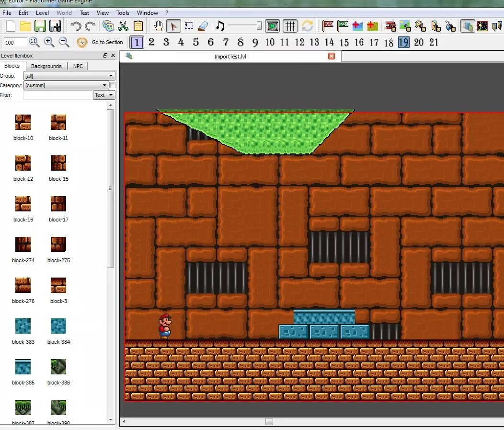Select the rectangular selection tool
504x430 pixels.
click(189, 26)
